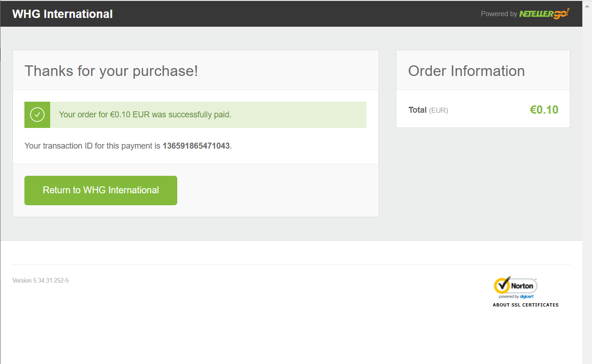This screenshot has height=364, width=592.
Task: Click the NETELLERgo logo in header
Action: (x=545, y=13)
